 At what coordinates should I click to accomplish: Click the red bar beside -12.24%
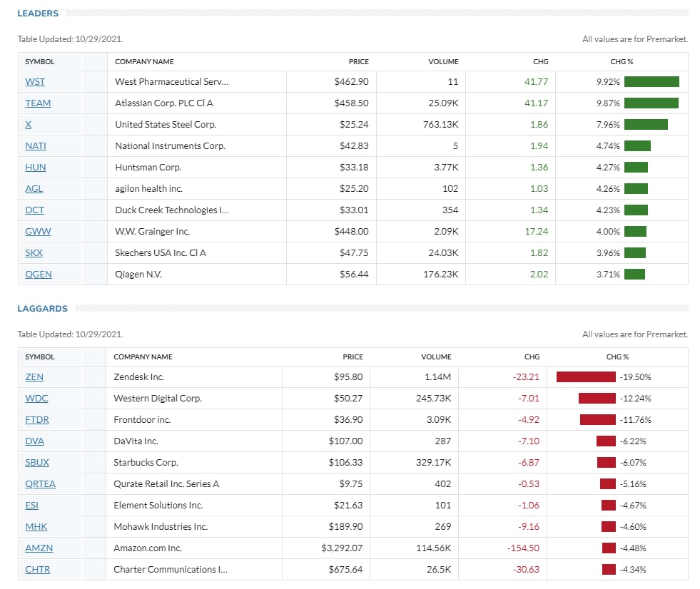tap(597, 399)
